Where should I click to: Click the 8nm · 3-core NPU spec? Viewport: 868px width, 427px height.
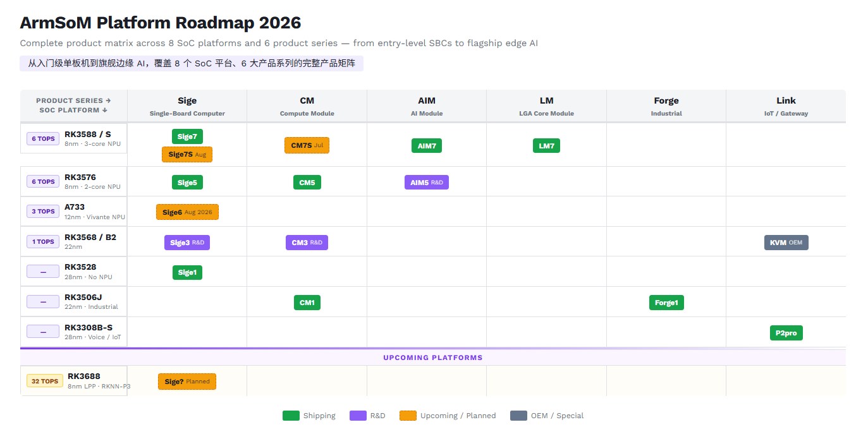tap(92, 144)
